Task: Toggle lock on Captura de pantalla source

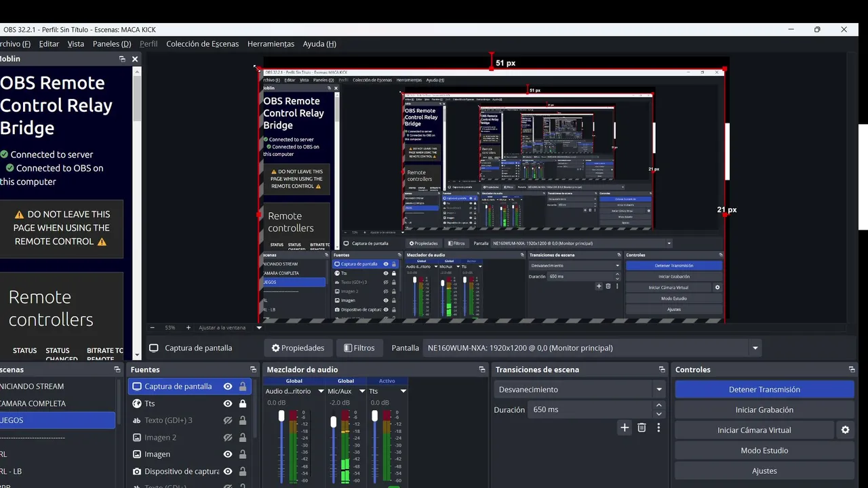Action: pyautogui.click(x=243, y=386)
